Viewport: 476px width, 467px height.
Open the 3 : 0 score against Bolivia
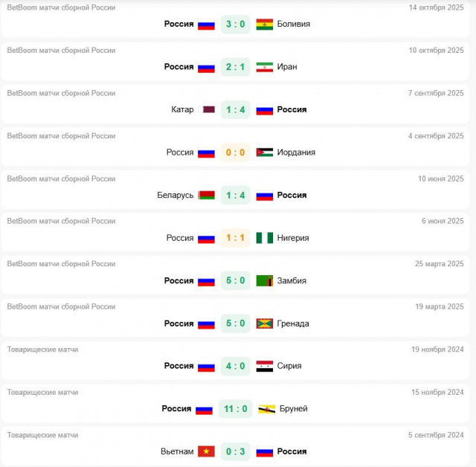tap(235, 24)
